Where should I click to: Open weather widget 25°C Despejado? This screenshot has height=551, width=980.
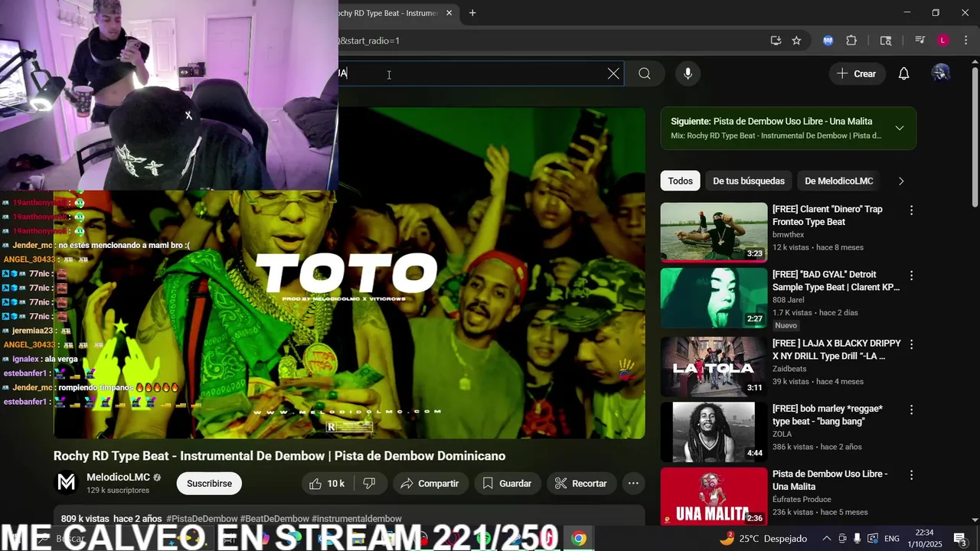[x=763, y=539]
